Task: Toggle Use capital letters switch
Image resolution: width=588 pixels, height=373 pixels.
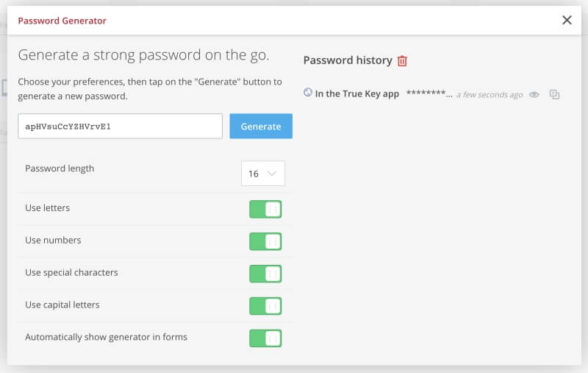Action: click(x=265, y=306)
